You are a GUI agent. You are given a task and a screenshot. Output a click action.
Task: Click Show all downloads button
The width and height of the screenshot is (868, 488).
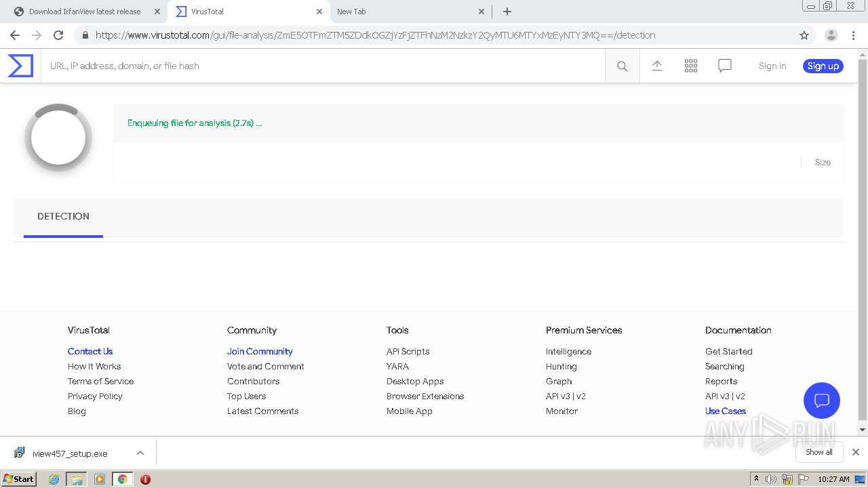[819, 452]
